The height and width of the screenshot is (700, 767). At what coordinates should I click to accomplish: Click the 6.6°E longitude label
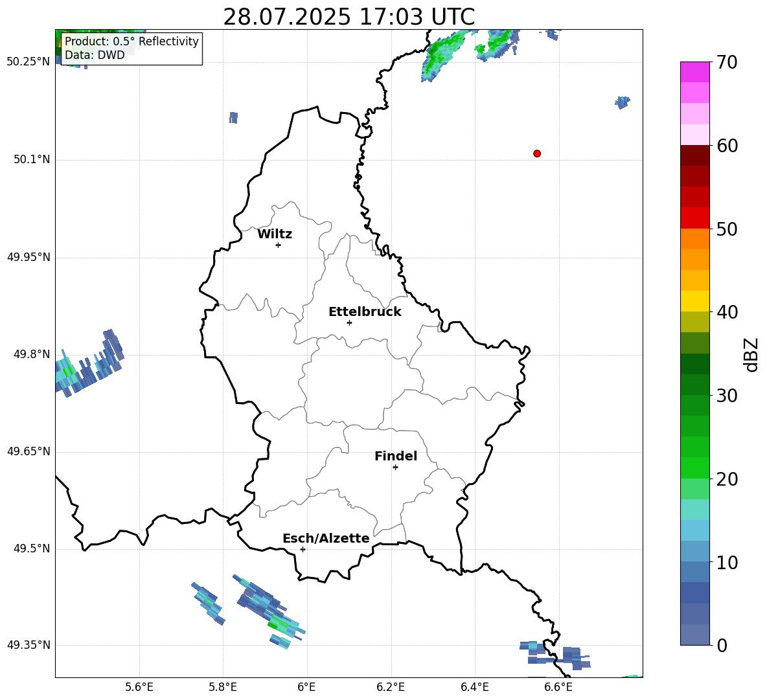point(558,687)
